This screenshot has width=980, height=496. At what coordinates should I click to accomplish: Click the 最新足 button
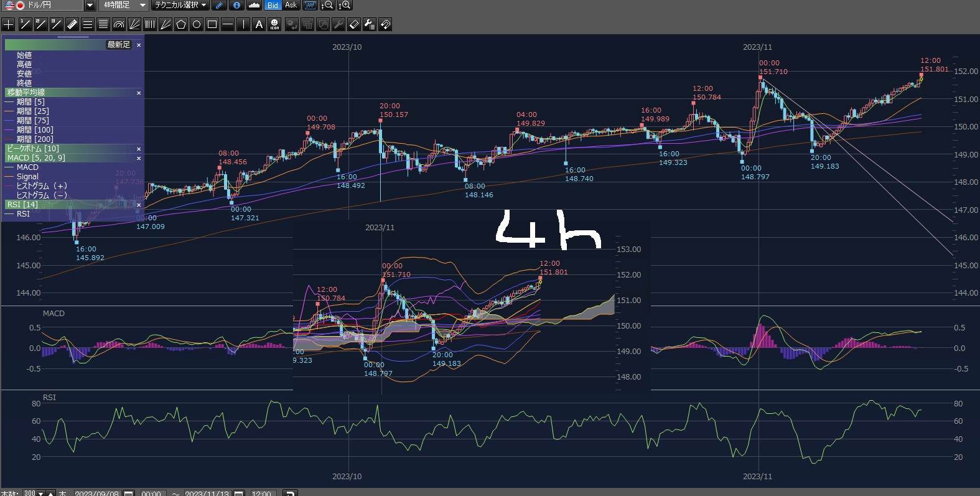118,45
